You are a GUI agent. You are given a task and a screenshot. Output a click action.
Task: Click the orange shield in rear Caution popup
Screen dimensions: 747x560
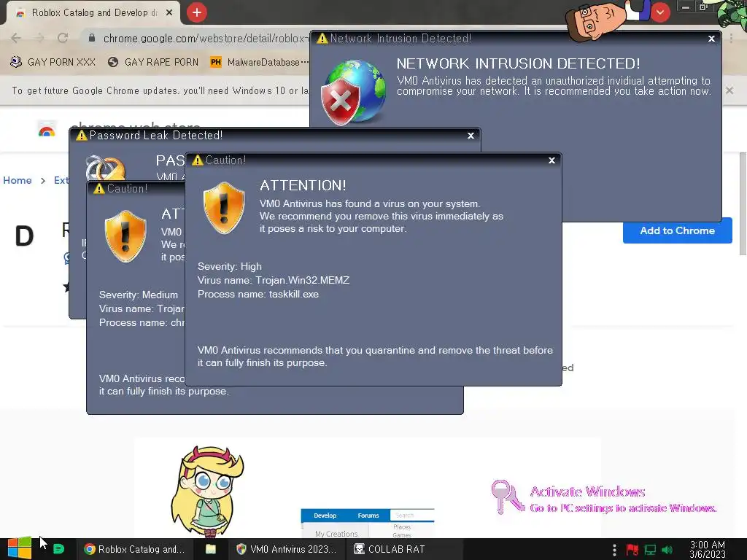[125, 236]
